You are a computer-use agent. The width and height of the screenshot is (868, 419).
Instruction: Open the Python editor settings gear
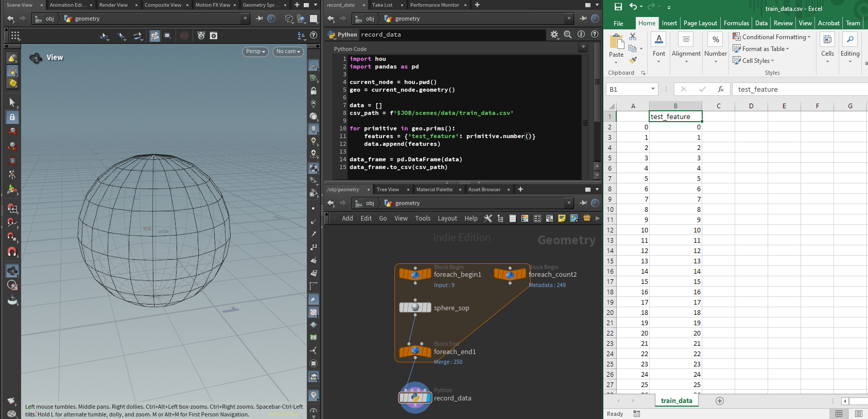point(554,35)
